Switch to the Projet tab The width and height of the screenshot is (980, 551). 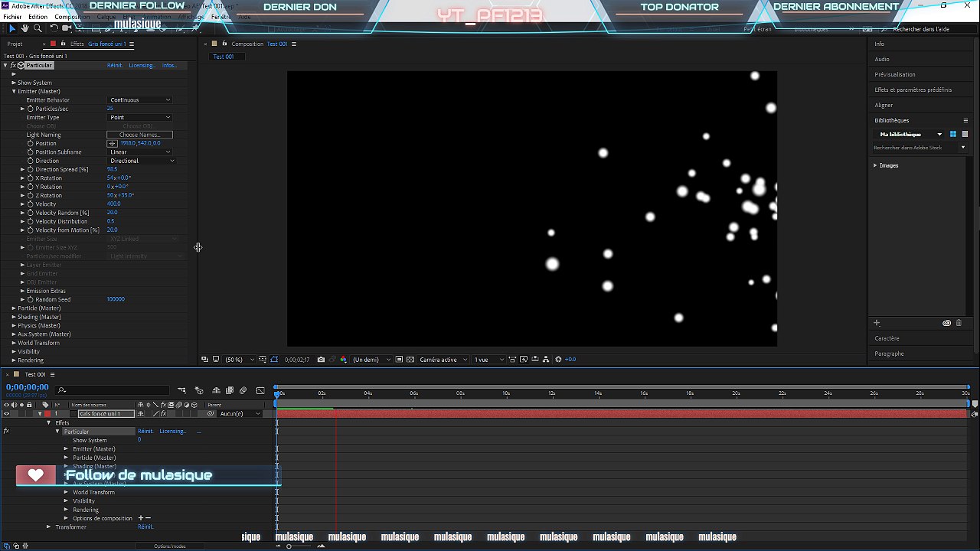coord(15,44)
